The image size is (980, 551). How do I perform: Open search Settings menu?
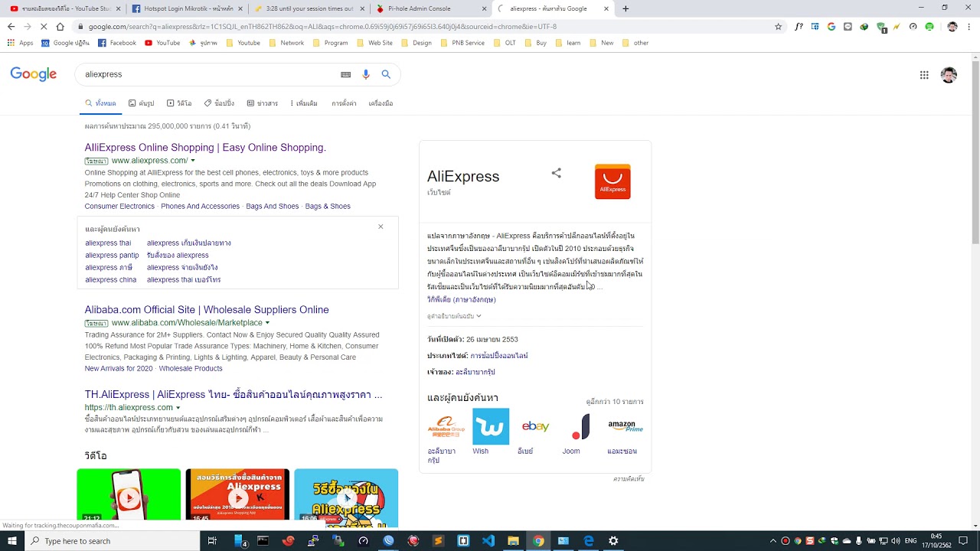point(344,103)
